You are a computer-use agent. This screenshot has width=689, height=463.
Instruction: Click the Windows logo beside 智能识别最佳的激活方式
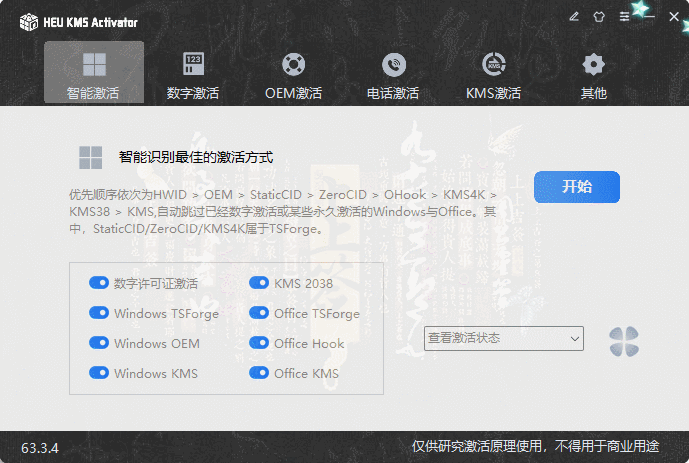click(x=91, y=158)
